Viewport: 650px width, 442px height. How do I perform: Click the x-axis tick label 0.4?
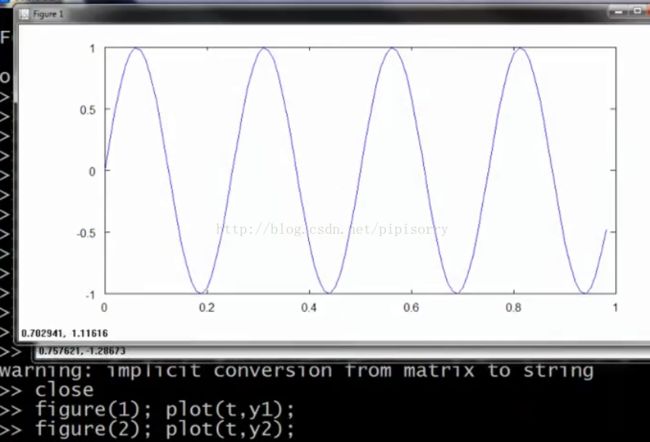point(308,308)
